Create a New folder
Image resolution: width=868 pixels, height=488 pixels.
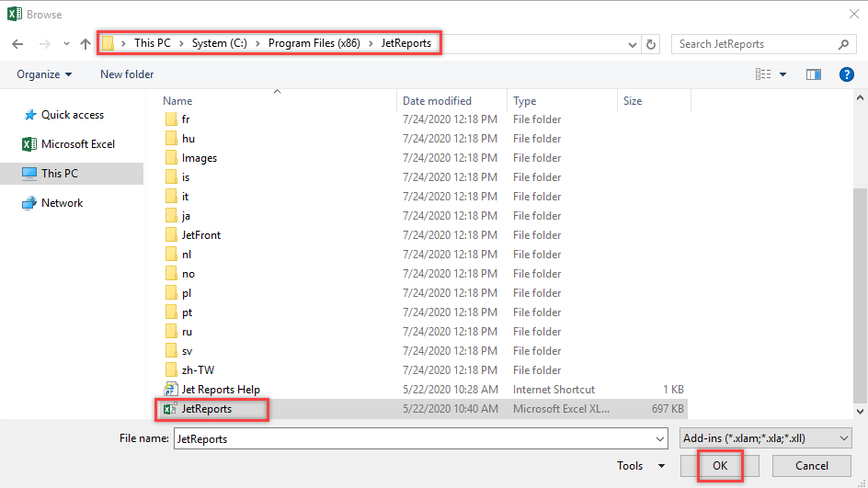tap(127, 74)
